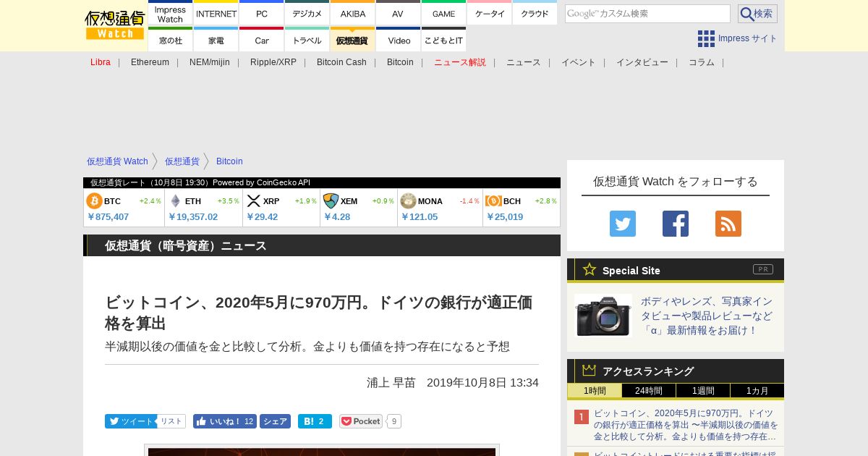Click the Twitter リスト button
868x456 pixels.
(171, 421)
